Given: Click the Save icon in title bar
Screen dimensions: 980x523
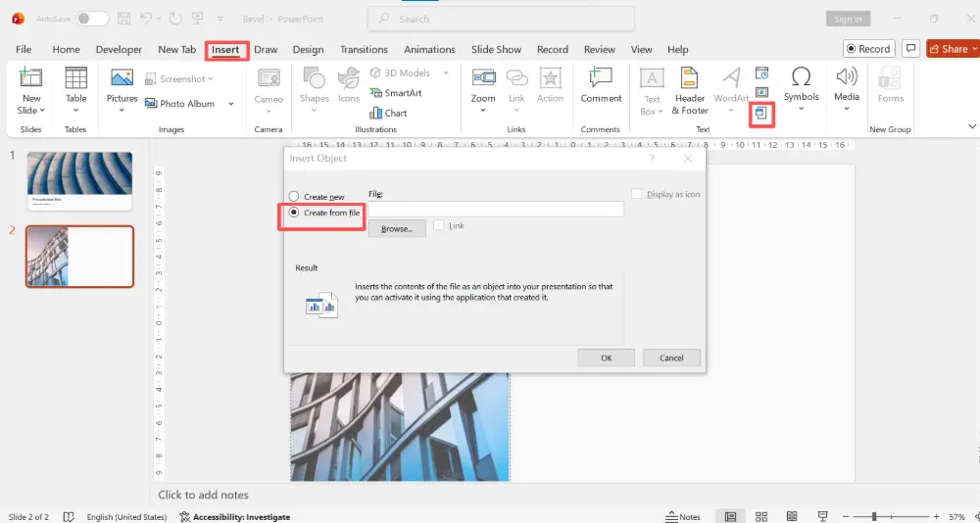Looking at the screenshot, I should [124, 19].
